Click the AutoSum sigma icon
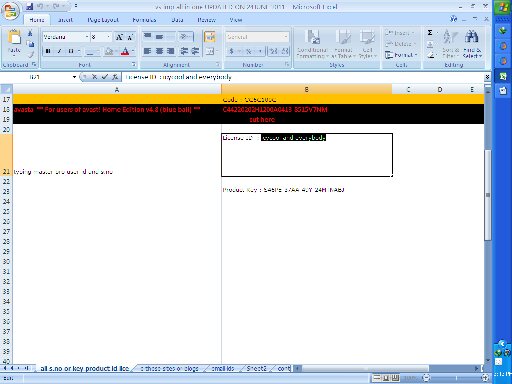Screen dimensions: 512x384 coord(430,33)
